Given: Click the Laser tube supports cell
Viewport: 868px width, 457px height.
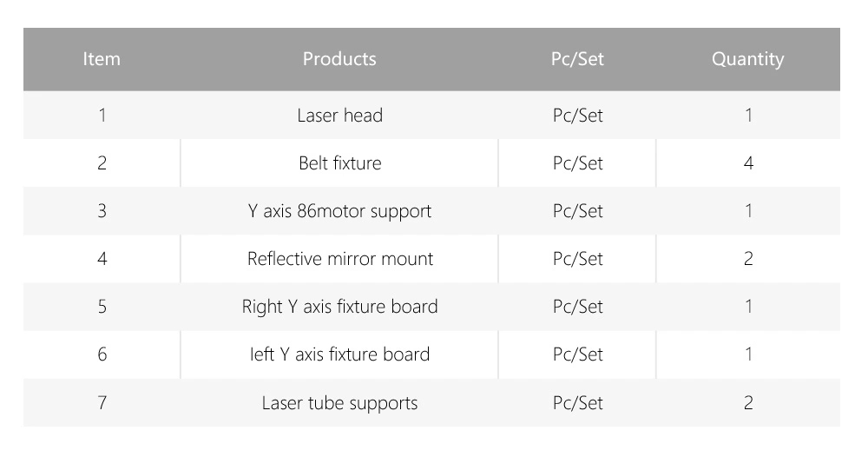Looking at the screenshot, I should pos(339,402).
